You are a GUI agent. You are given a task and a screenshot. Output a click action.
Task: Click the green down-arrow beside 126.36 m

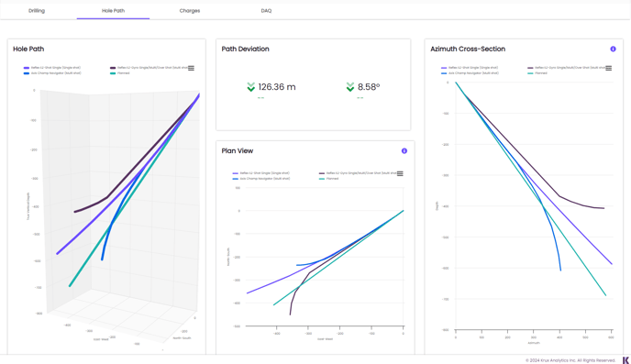coord(250,87)
